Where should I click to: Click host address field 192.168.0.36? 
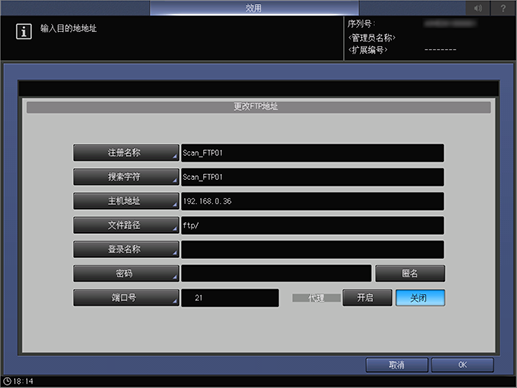tap(312, 201)
